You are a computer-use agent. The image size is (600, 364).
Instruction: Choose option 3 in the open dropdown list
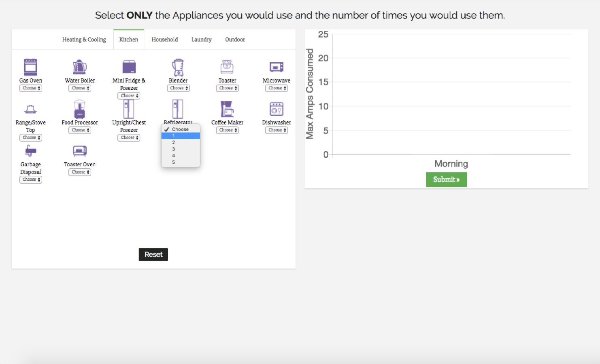point(181,149)
